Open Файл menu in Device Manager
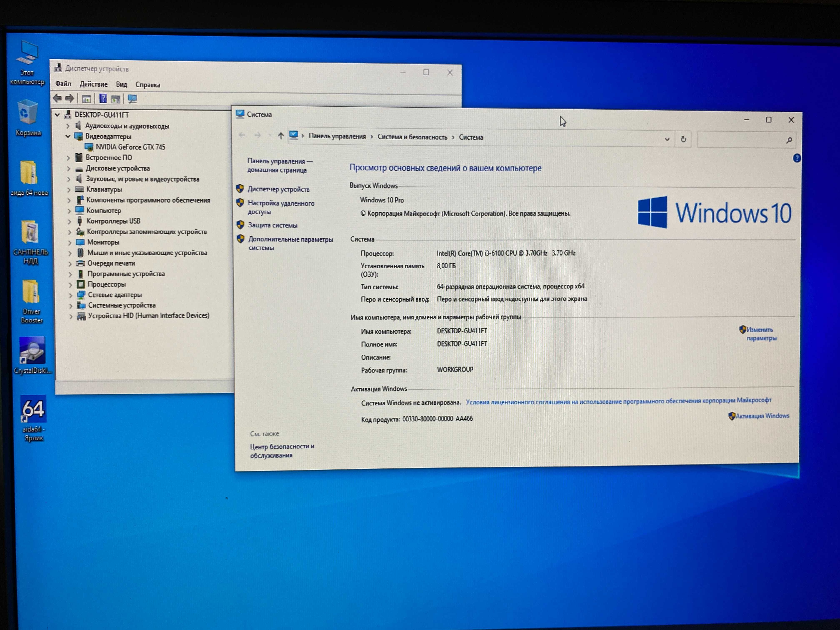The width and height of the screenshot is (840, 630). click(63, 84)
